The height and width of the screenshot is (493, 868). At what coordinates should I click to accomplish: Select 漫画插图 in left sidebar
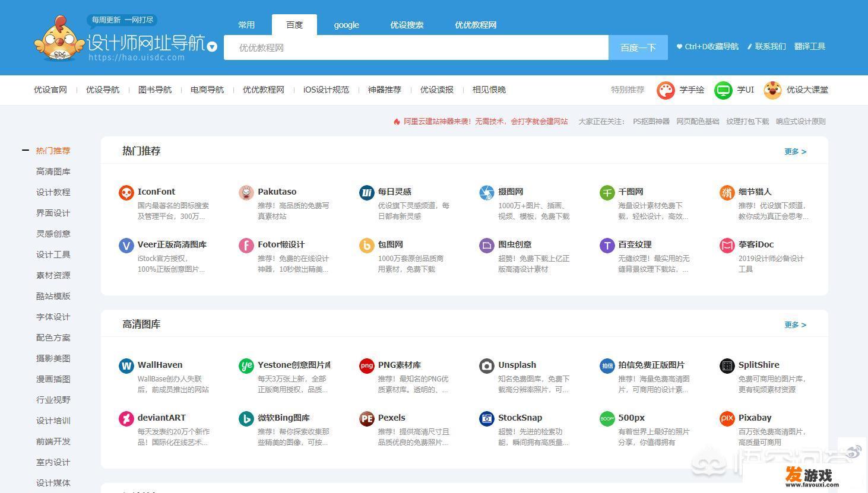click(x=53, y=379)
